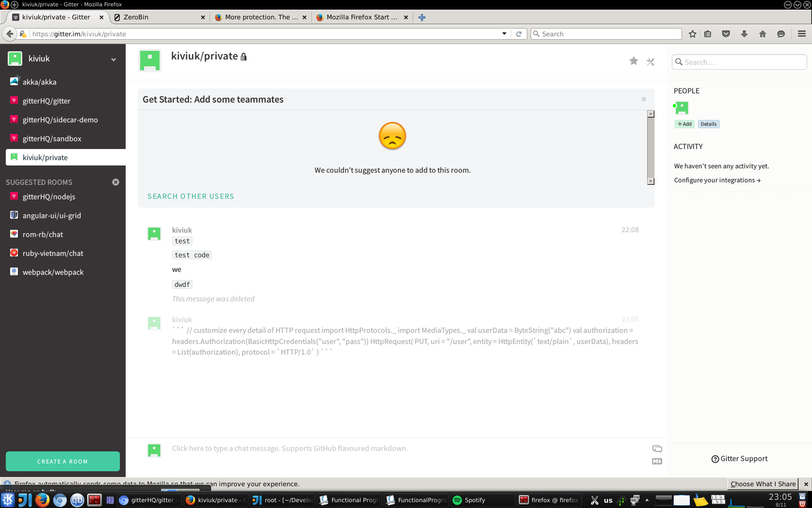
Task: Expand the URL history dropdown
Action: point(504,34)
